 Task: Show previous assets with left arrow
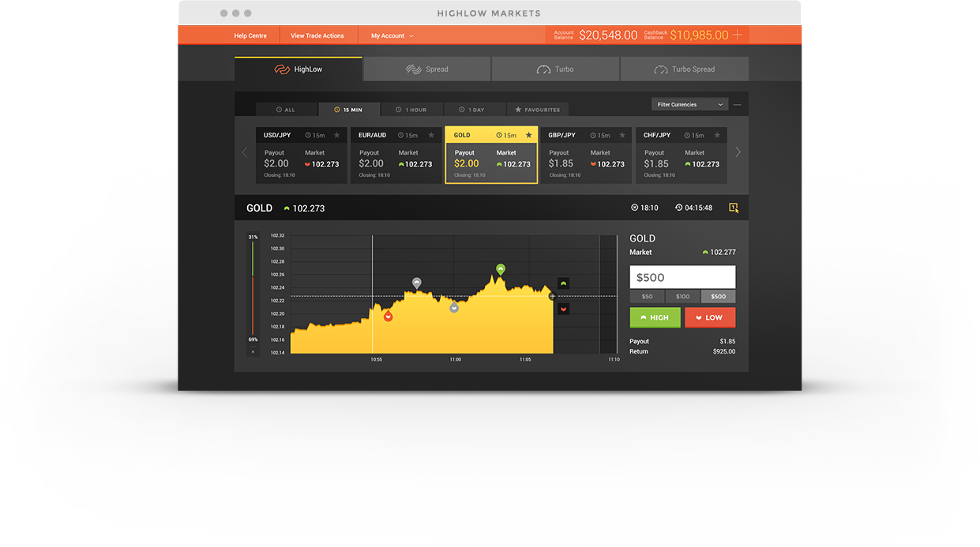click(x=245, y=152)
